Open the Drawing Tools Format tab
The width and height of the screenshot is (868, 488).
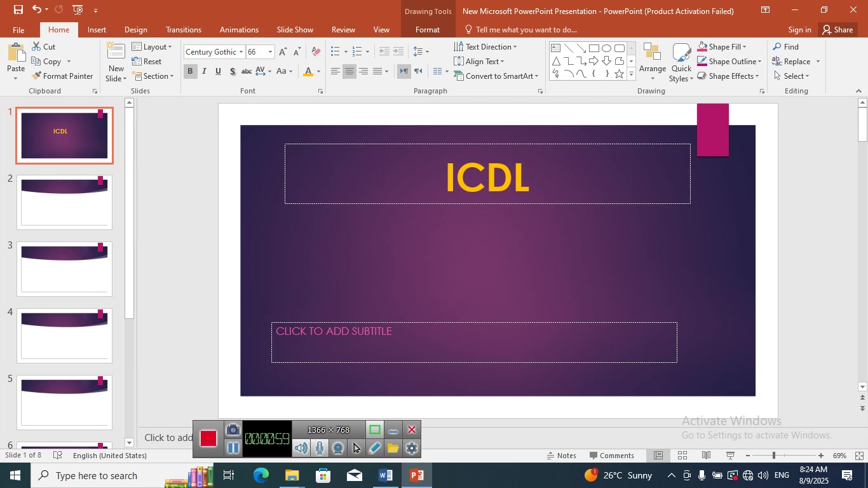[428, 30]
